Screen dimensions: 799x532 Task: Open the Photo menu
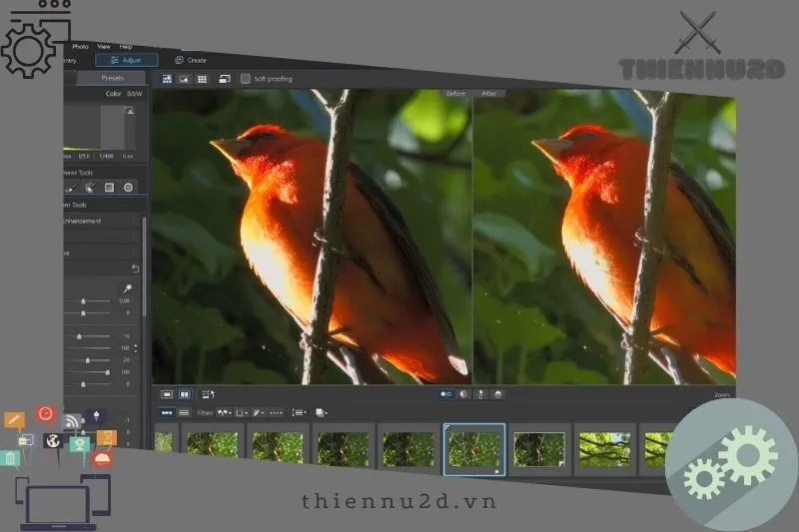point(80,46)
